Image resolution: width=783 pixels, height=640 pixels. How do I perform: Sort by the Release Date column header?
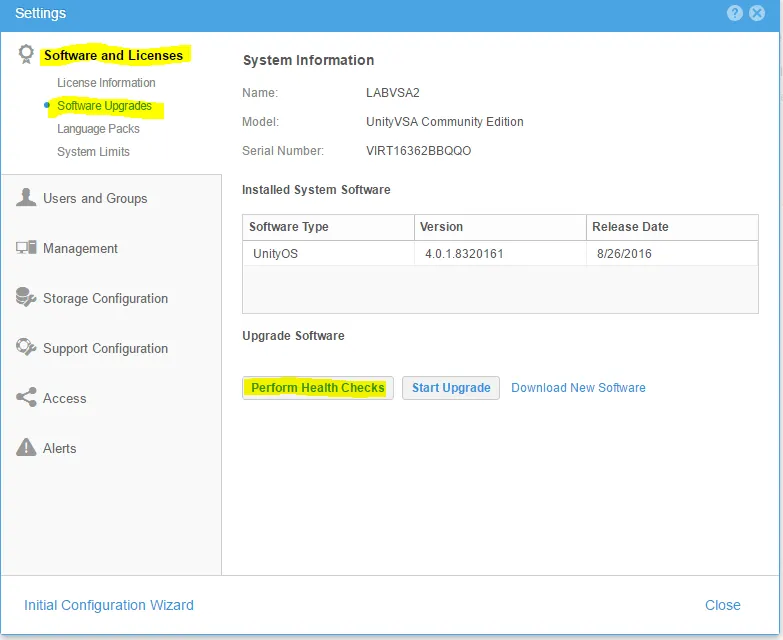(x=672, y=227)
